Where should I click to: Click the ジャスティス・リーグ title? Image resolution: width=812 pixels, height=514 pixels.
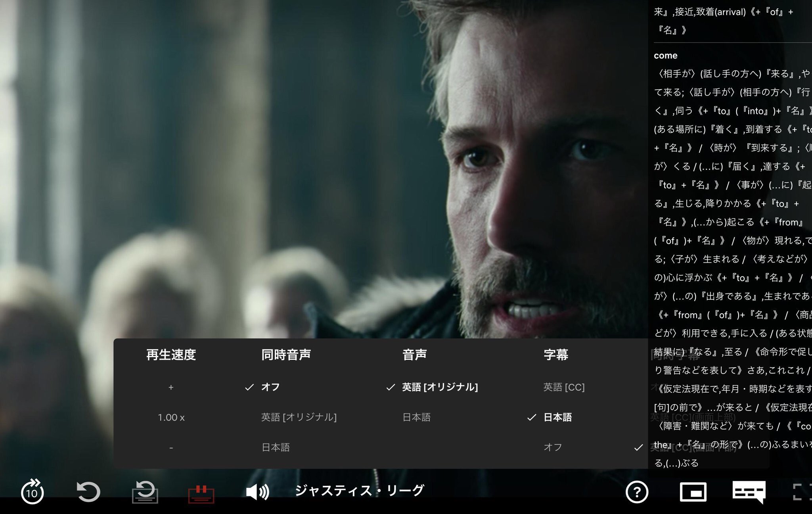click(x=360, y=491)
